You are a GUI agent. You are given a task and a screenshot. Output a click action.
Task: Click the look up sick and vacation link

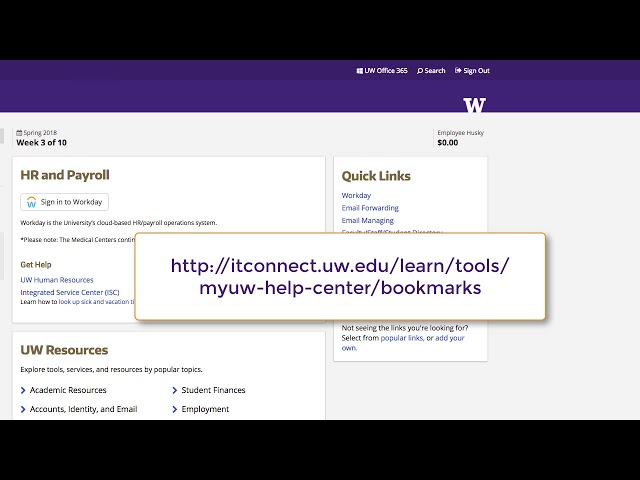pyautogui.click(x=96, y=302)
